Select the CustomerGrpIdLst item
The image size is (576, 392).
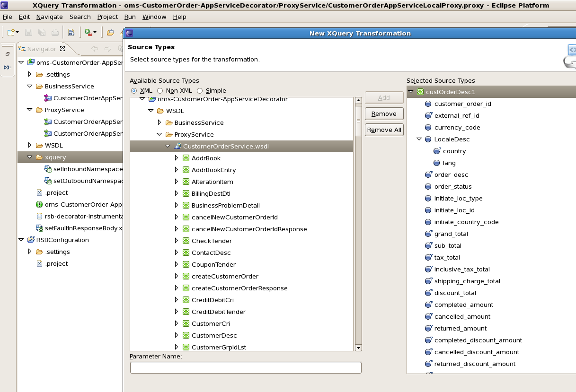(x=219, y=347)
